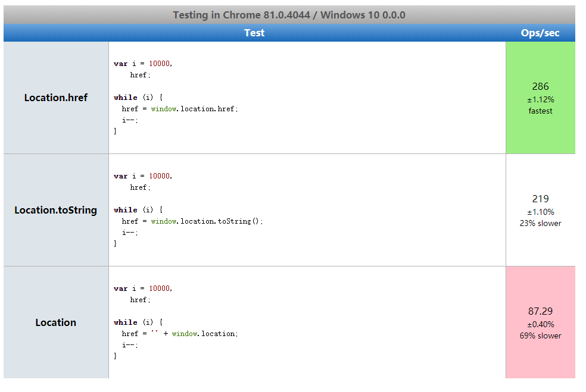Click the "window.location.toString();" code line
Viewport: 586px width, 392px height.
206,221
